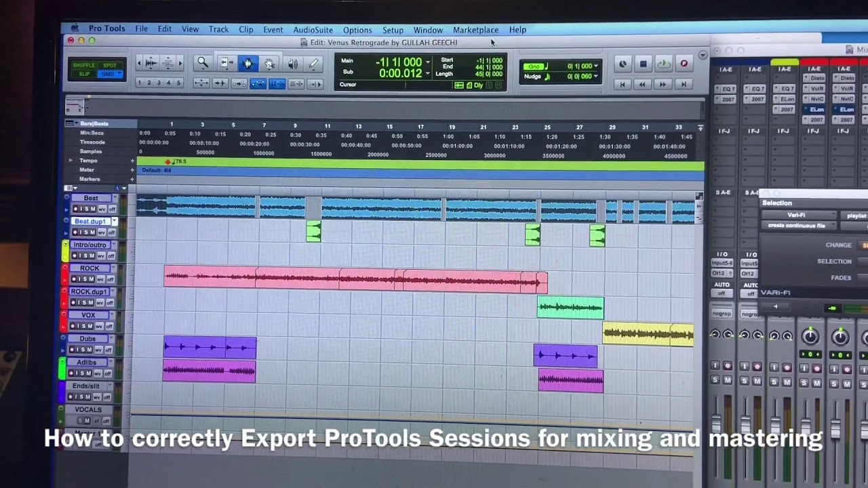Open the Sub counter format dropdown
This screenshot has width=868, height=488.
(427, 73)
